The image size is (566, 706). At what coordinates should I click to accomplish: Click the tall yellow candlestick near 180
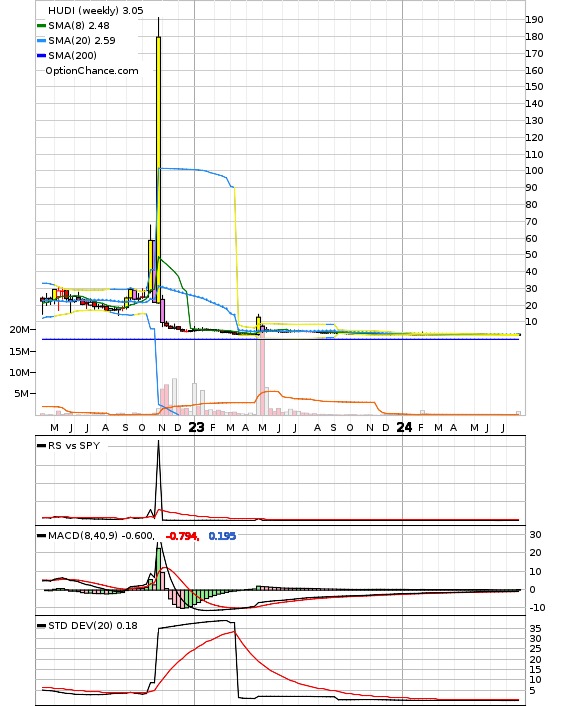(x=158, y=169)
